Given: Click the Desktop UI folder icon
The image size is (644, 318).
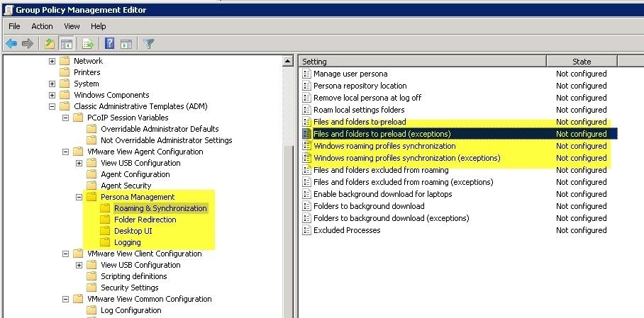Looking at the screenshot, I should pyautogui.click(x=105, y=231).
